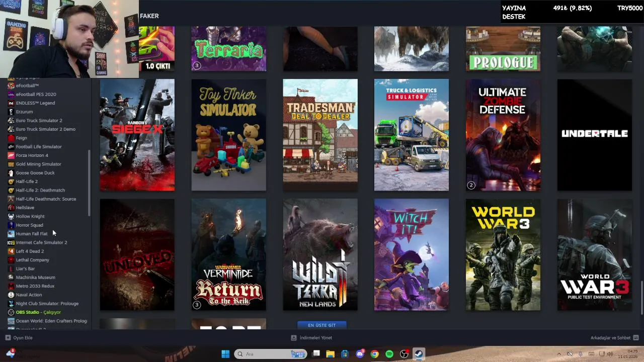Open World War 3 Public Test Environment cover
Image resolution: width=644 pixels, height=362 pixels.
pyautogui.click(x=595, y=254)
